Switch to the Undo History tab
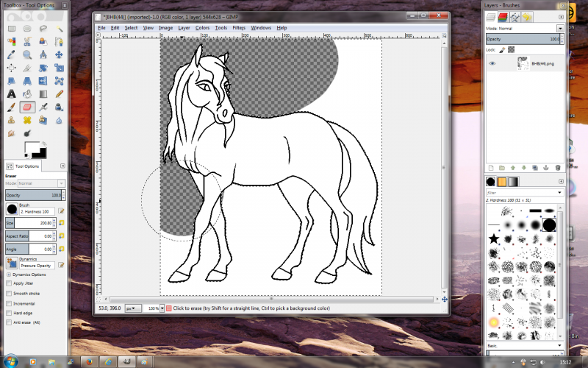The image size is (588, 368). (x=527, y=17)
